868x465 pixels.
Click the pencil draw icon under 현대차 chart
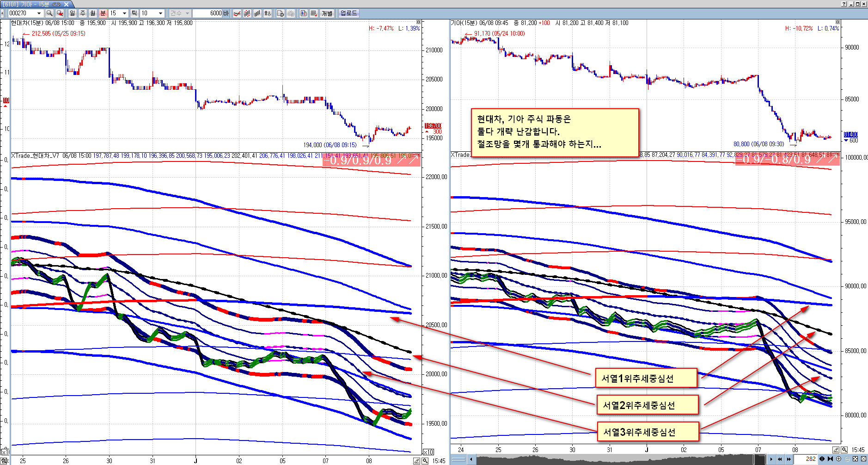pyautogui.click(x=416, y=461)
